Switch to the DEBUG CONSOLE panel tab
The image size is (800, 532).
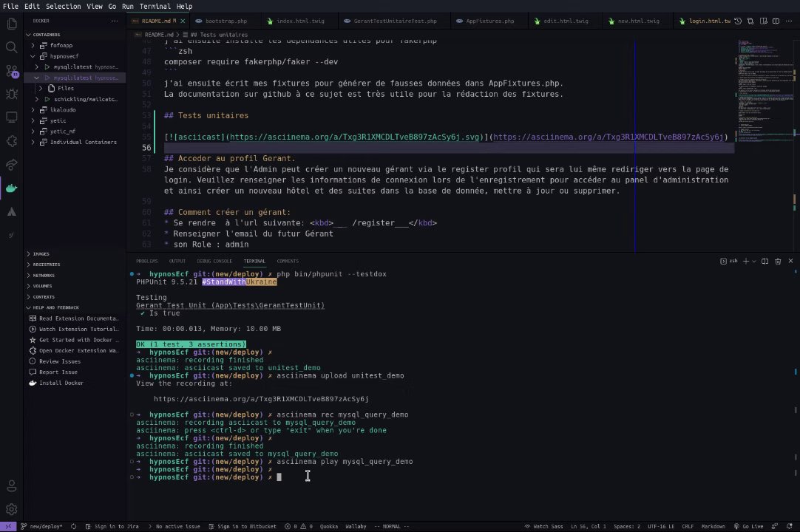pyautogui.click(x=214, y=261)
